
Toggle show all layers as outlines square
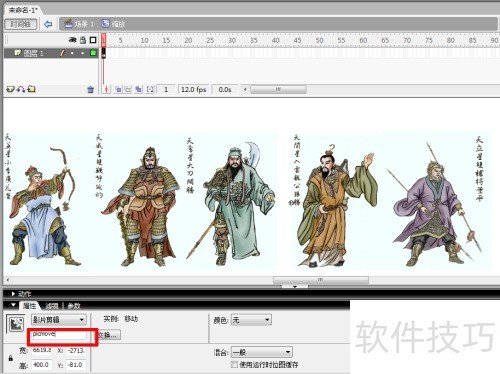[x=93, y=40]
